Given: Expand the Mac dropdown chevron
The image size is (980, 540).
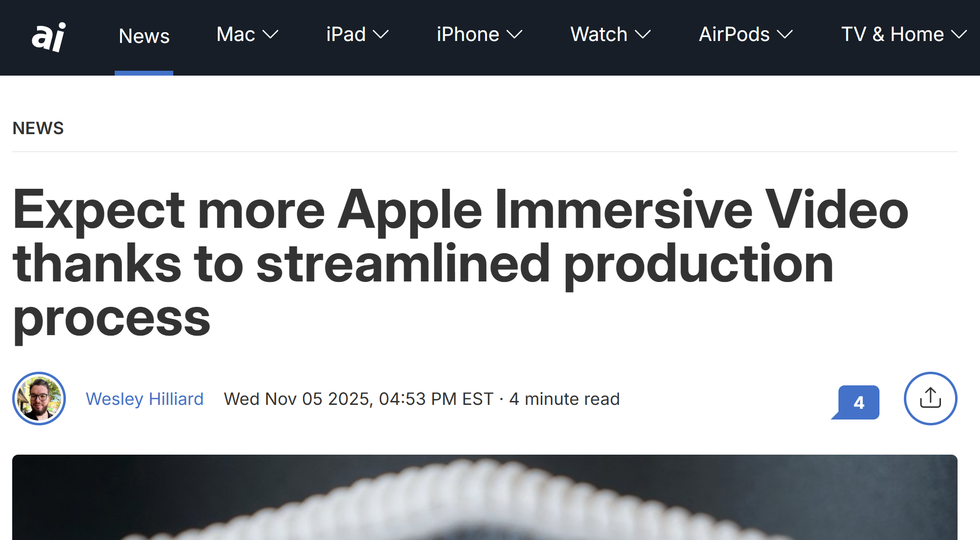Looking at the screenshot, I should tap(270, 35).
